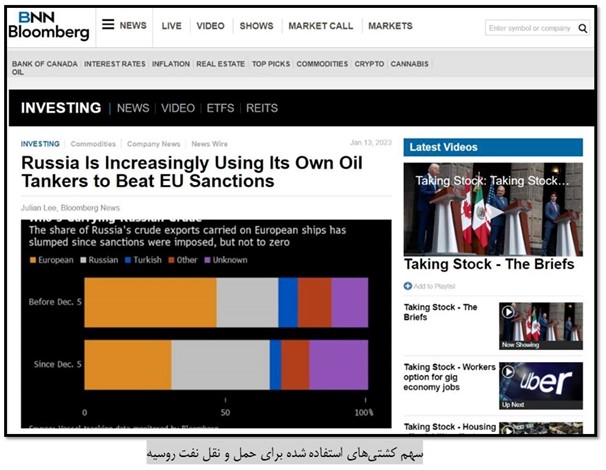Go to CRYPTO topic
The height and width of the screenshot is (470, 606).
[369, 64]
